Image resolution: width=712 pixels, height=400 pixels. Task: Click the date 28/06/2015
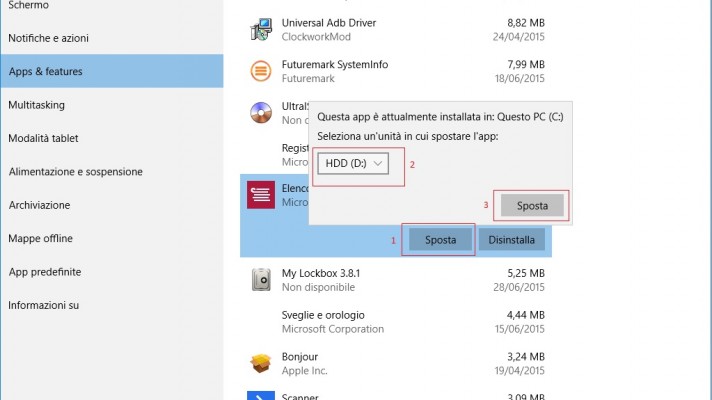tap(519, 287)
